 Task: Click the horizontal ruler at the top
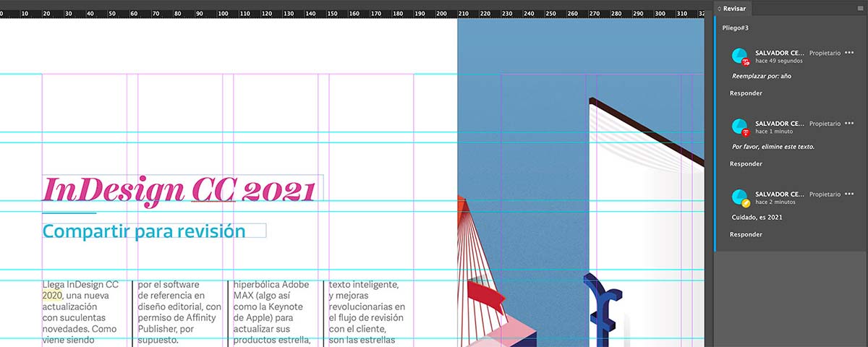(352, 13)
